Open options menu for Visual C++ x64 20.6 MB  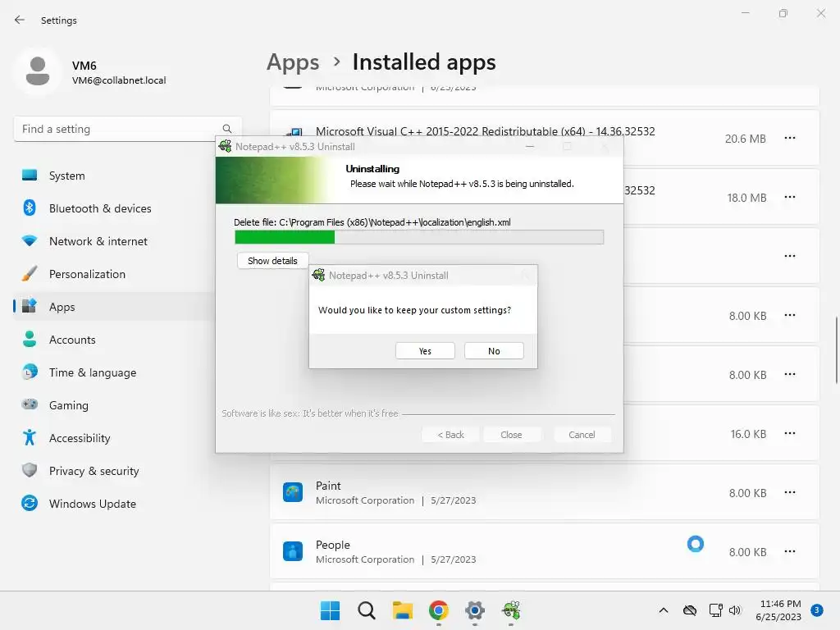[x=790, y=138]
